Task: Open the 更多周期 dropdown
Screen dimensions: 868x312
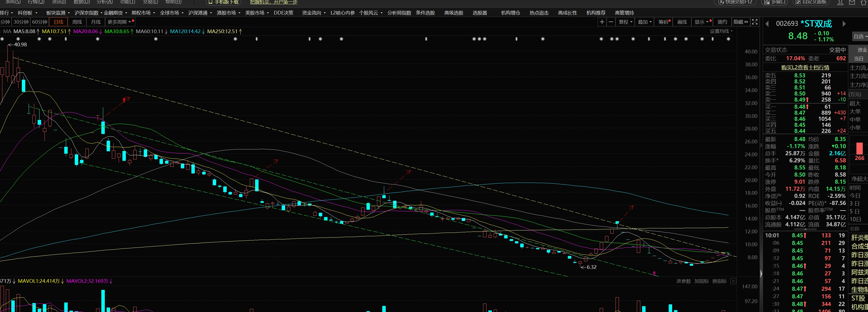Action: click(120, 22)
